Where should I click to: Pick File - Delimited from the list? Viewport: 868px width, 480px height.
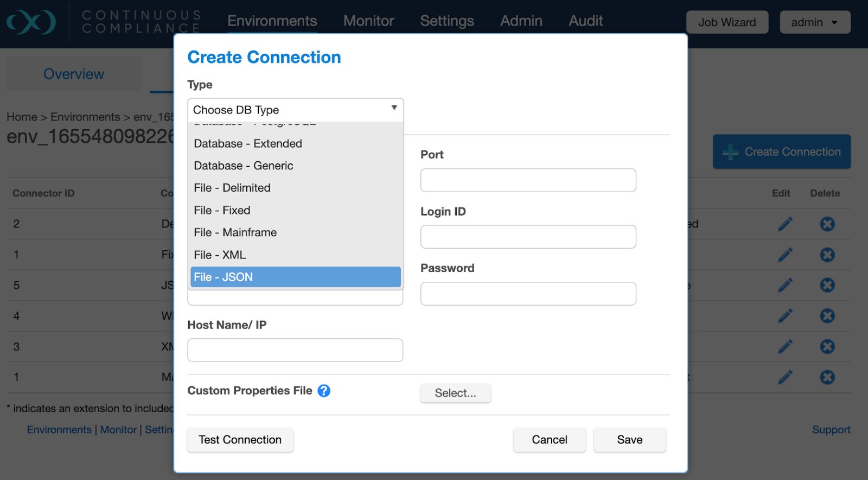pos(232,188)
